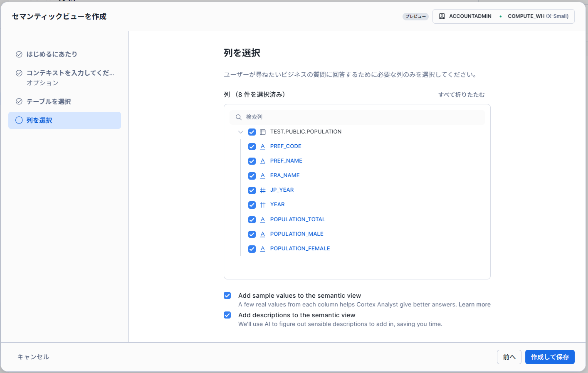588x373 pixels.
Task: Uncheck the POPULATION_TOTAL column checkbox
Action: (252, 220)
